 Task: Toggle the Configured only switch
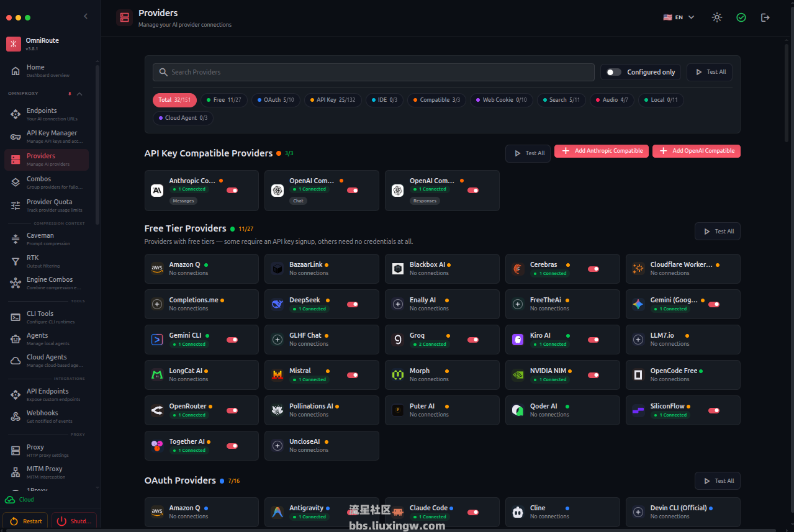pyautogui.click(x=614, y=72)
